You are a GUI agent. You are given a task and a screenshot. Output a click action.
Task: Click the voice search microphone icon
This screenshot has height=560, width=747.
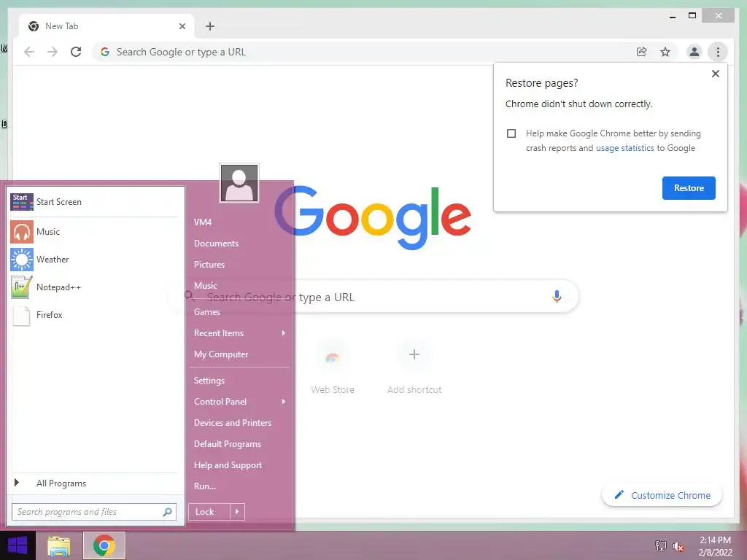pyautogui.click(x=557, y=297)
